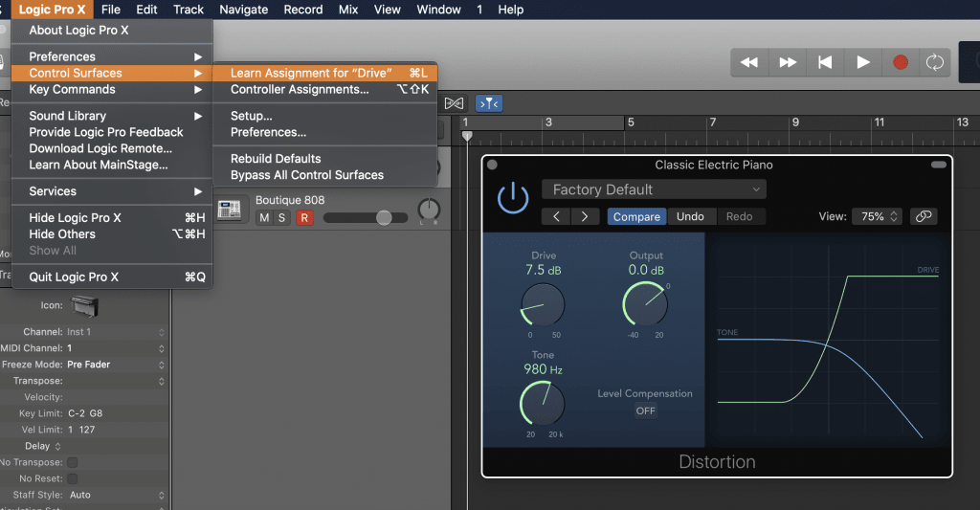
Task: Click the plugin link chain icon
Action: (924, 216)
